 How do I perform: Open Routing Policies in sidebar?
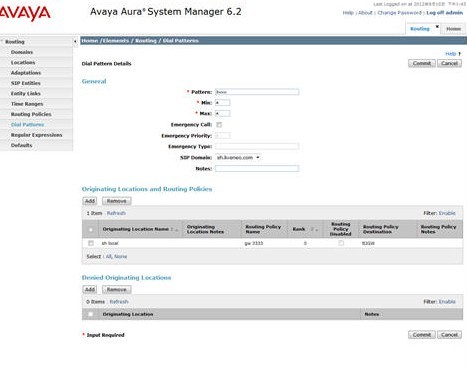(x=31, y=114)
